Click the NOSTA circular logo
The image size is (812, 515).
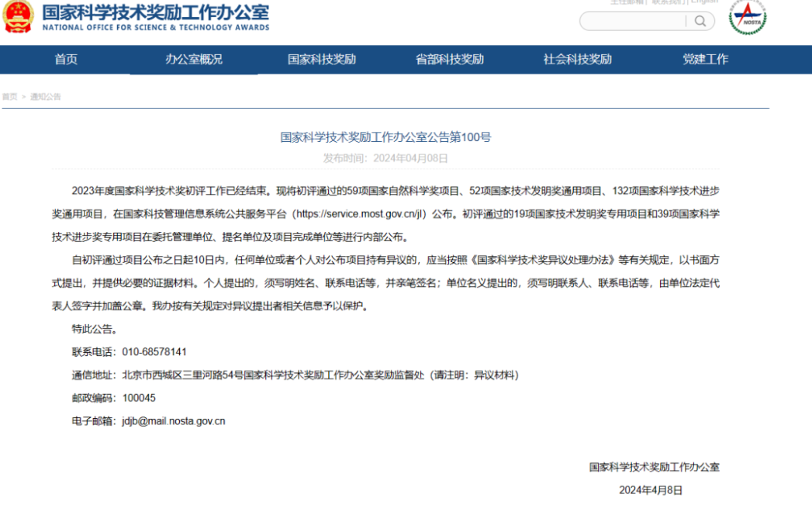coord(748,18)
